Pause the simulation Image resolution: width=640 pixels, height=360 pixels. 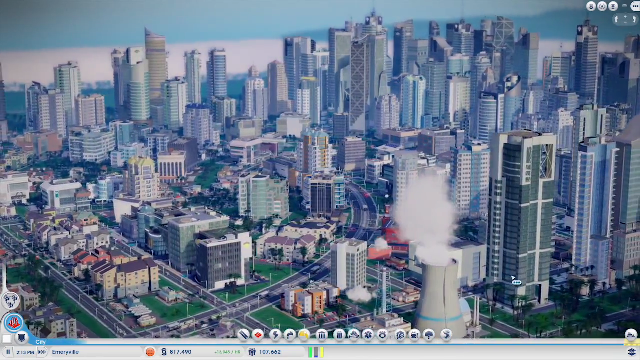pyautogui.click(x=7, y=352)
